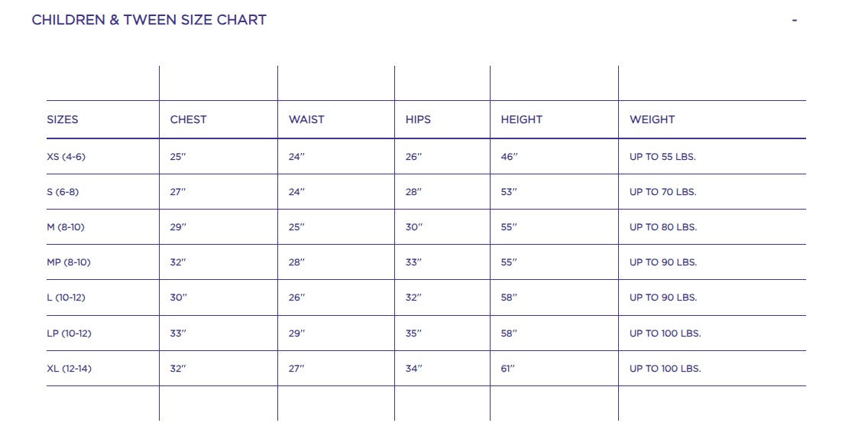Viewport: 868px width, 439px height.
Task: Click the UP TO 55 LBS. weight cell
Action: click(662, 157)
